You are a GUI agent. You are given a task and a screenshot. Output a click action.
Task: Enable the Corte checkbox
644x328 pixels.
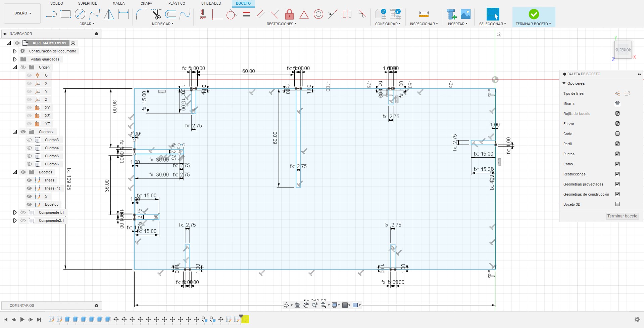(617, 134)
